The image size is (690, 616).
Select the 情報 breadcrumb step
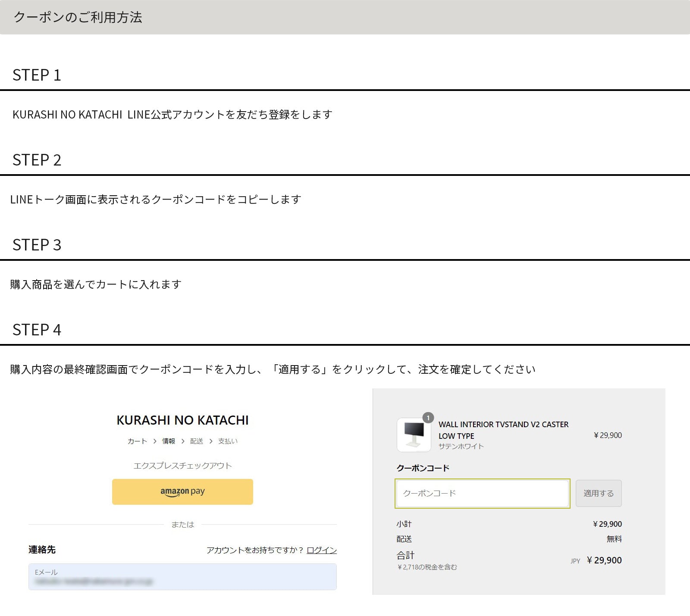(169, 441)
